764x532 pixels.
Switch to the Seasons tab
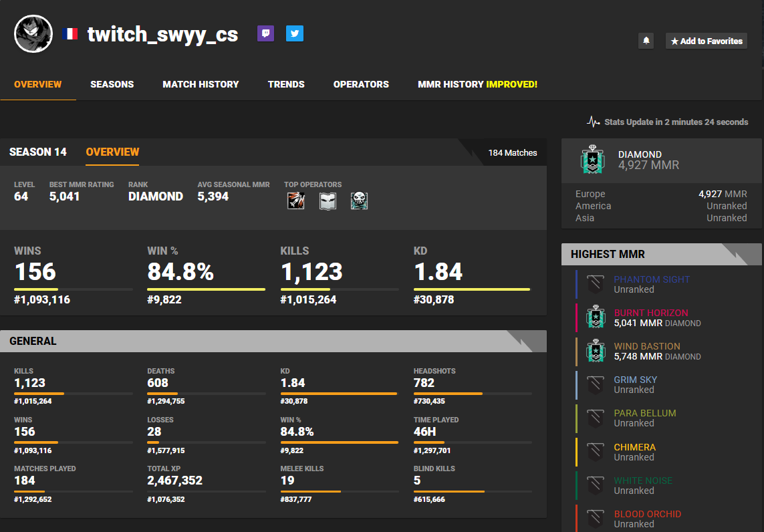112,84
